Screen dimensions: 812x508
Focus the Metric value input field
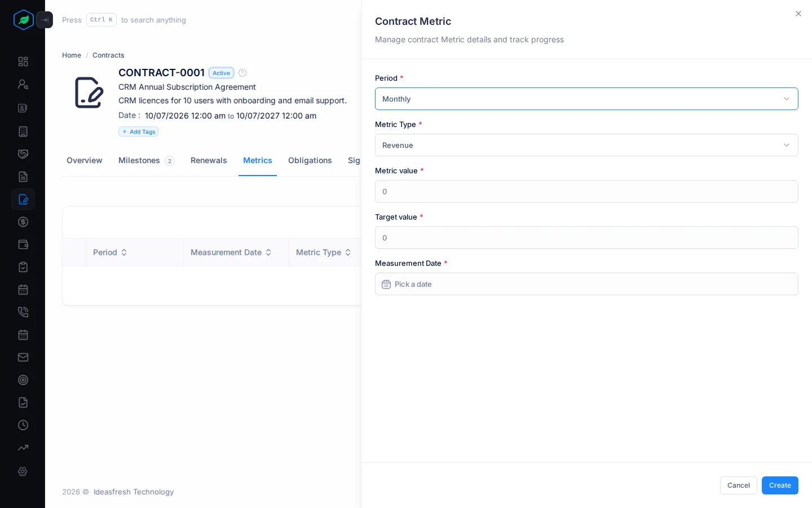586,191
